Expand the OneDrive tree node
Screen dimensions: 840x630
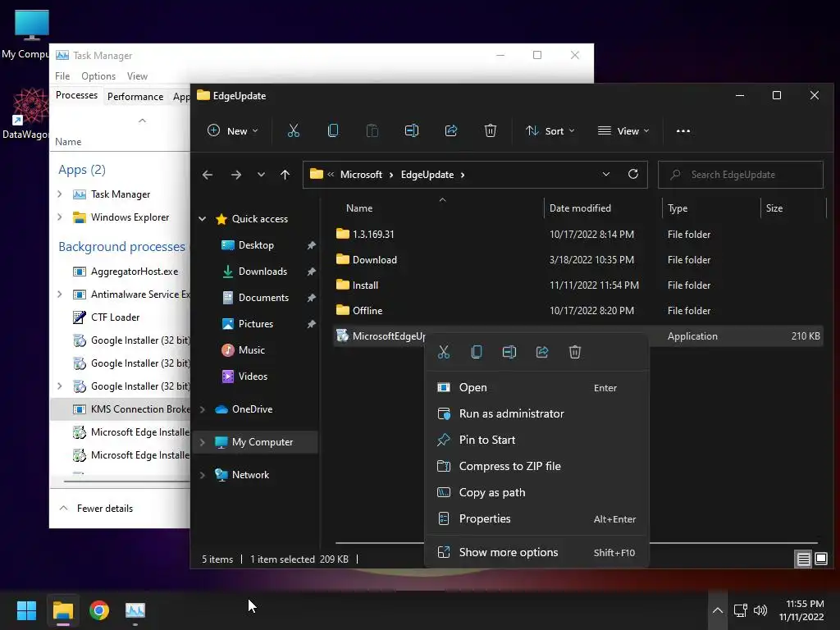point(203,409)
